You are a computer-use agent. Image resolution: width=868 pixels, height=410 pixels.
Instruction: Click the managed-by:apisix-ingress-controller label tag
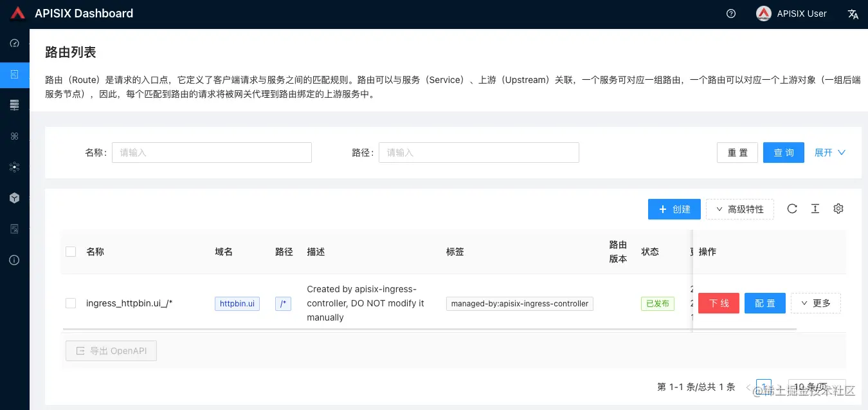[x=520, y=303]
